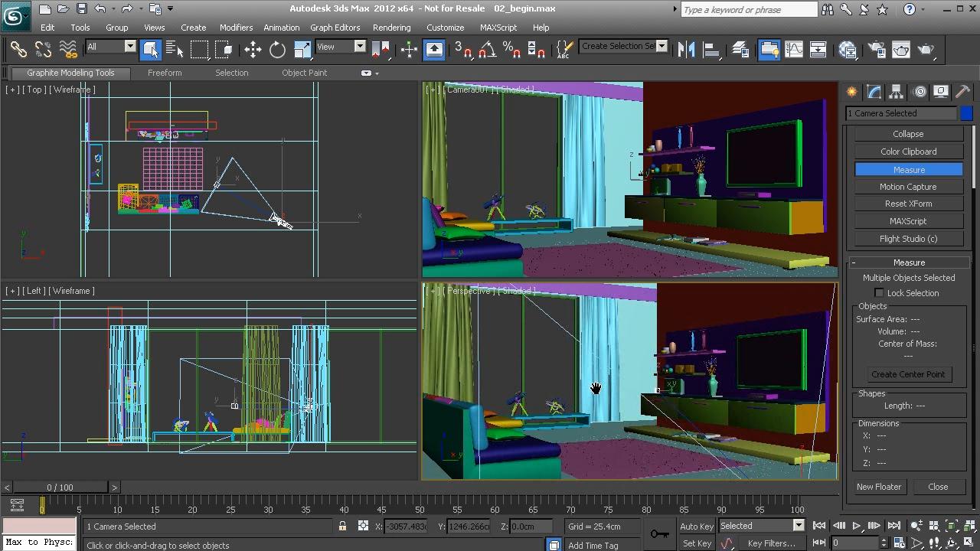
Task: Click the Create Center Point button
Action: click(x=908, y=374)
